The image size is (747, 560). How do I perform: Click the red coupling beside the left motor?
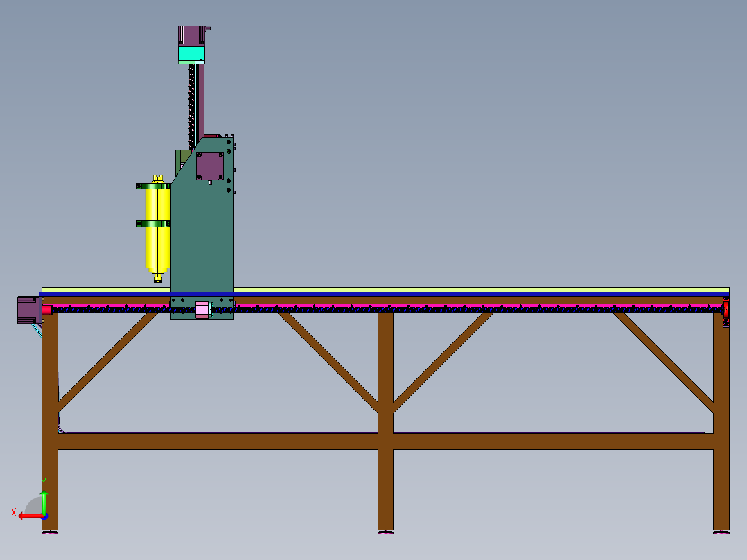click(x=47, y=310)
